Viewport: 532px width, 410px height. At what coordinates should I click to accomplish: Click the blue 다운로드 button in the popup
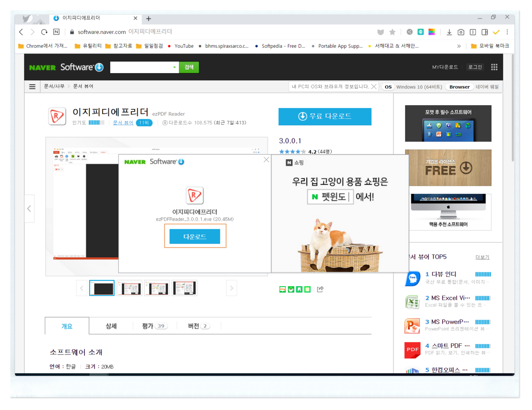coord(195,237)
